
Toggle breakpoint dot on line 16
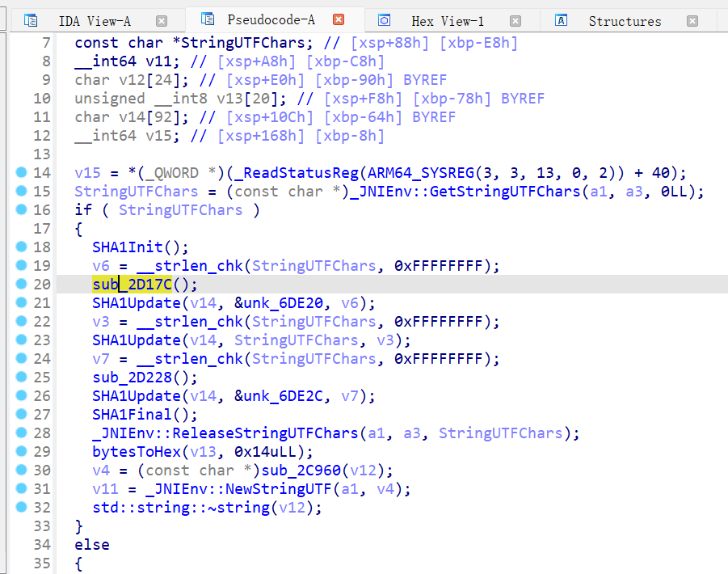21,209
